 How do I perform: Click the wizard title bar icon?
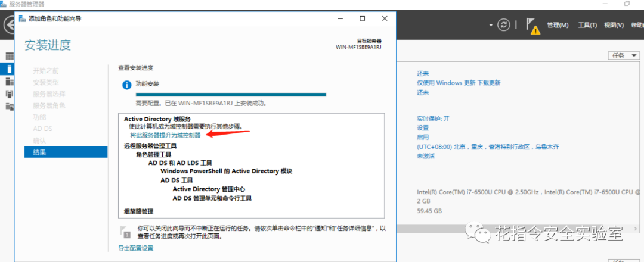[22, 18]
